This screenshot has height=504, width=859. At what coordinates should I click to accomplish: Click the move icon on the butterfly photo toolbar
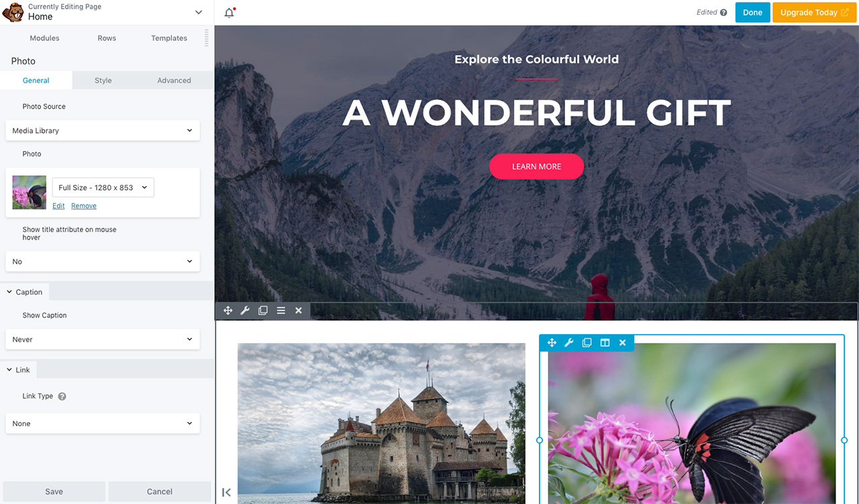[552, 343]
